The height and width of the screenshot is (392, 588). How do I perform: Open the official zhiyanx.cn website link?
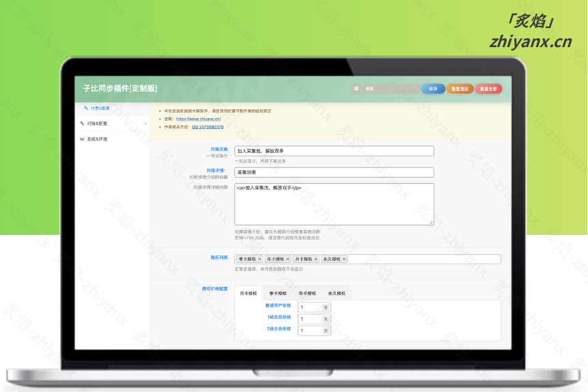click(198, 119)
